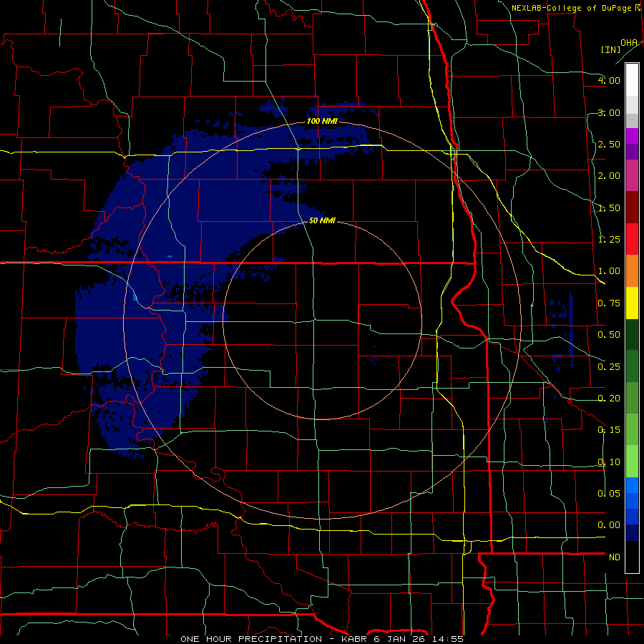Select the white swatch atop the legend
Screen dimensions: 644x644
(632, 80)
